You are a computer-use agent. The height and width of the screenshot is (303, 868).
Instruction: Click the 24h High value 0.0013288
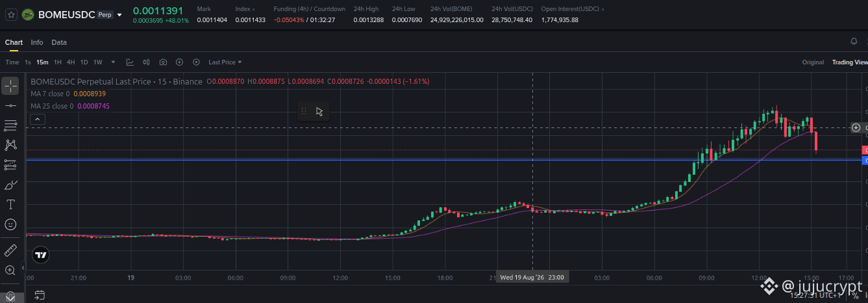click(x=368, y=20)
